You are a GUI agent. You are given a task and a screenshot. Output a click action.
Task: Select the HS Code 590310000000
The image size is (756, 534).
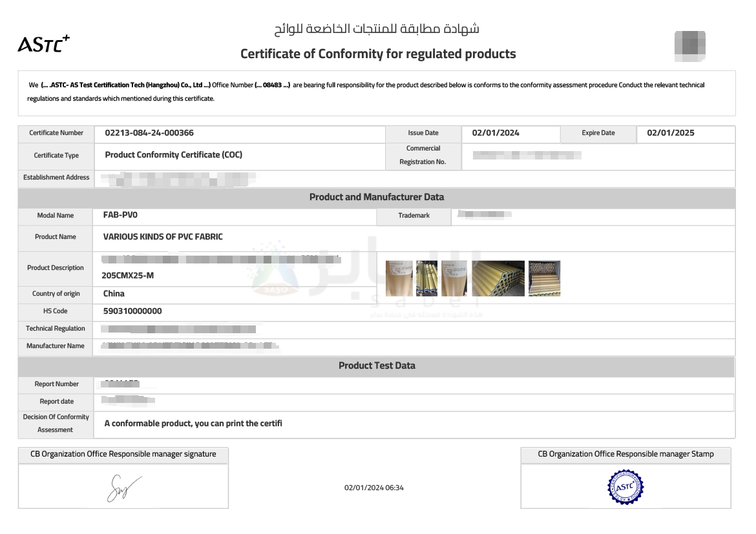(x=132, y=311)
